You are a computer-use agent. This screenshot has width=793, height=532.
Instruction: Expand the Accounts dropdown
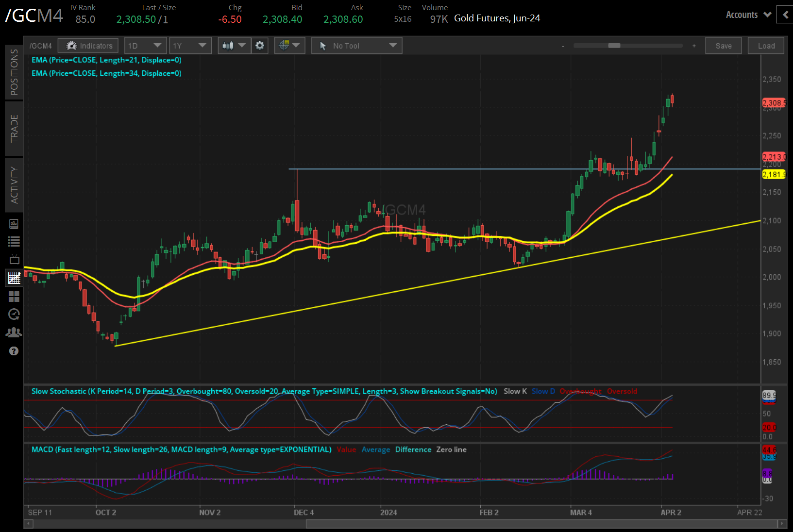tap(748, 15)
